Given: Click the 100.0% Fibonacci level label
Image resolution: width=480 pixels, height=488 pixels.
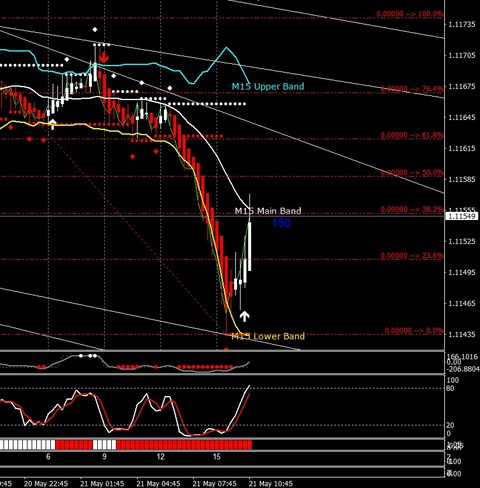Looking at the screenshot, I should coord(410,14).
